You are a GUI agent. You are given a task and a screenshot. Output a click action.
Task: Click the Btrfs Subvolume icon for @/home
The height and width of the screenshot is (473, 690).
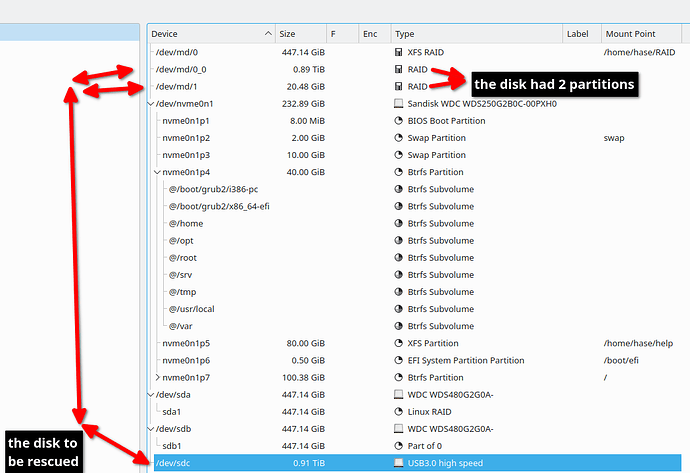click(x=400, y=223)
